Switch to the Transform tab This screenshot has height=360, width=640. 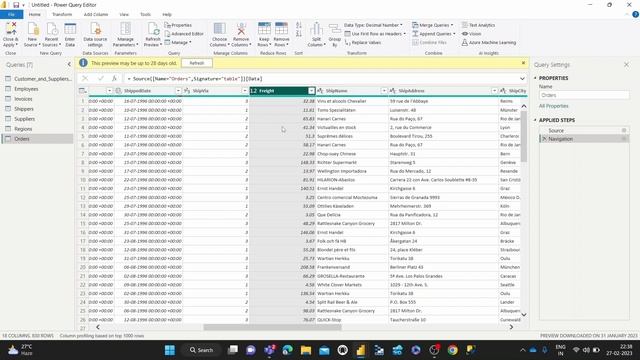[62, 14]
